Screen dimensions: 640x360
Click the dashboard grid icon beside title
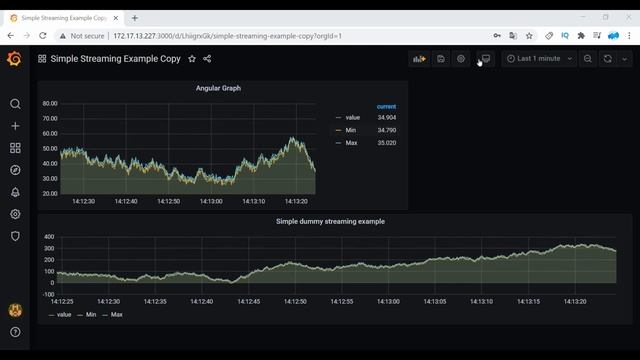pos(42,59)
